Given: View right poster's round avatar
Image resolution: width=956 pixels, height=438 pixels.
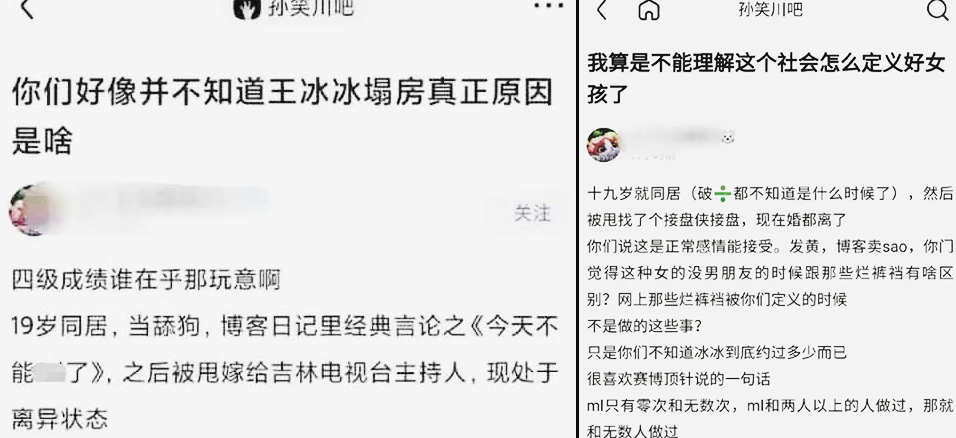Looking at the screenshot, I should tap(603, 145).
